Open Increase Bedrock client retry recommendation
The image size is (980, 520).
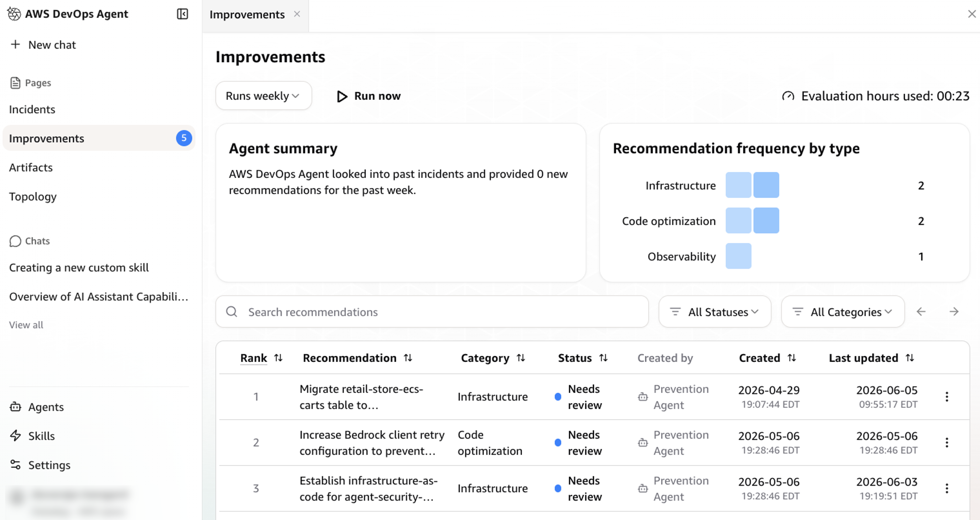(x=372, y=442)
